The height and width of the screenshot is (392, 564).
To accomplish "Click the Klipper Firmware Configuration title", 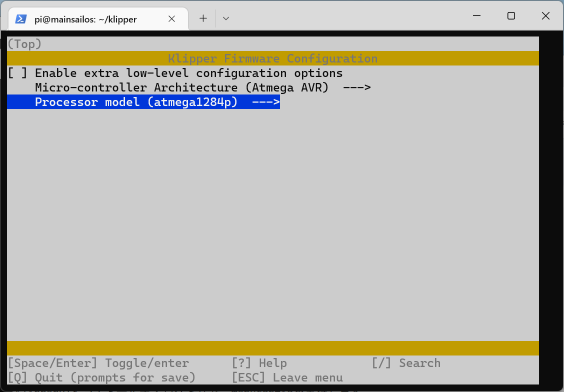I will (x=272, y=58).
